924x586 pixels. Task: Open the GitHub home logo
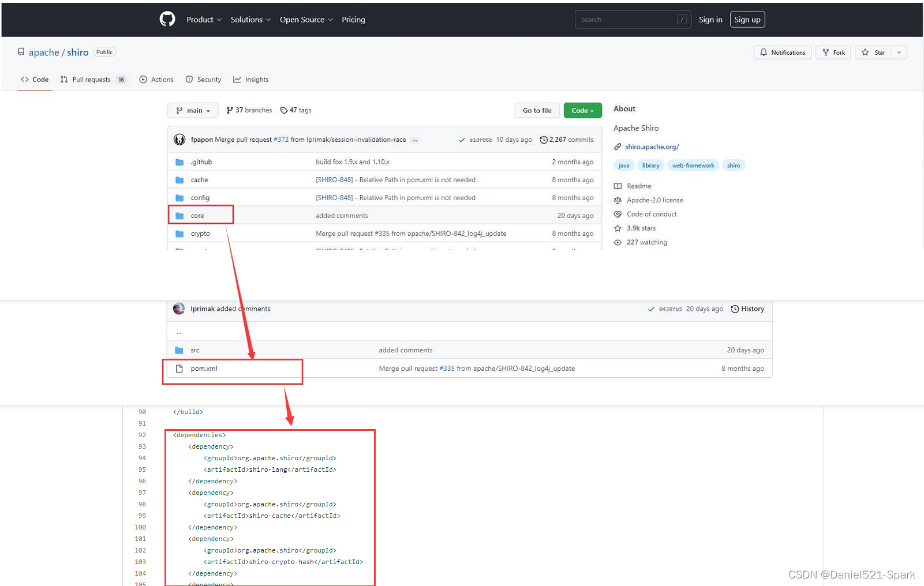coord(167,19)
